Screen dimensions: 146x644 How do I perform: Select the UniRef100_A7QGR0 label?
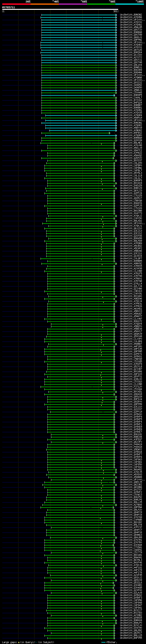coord(131,135)
